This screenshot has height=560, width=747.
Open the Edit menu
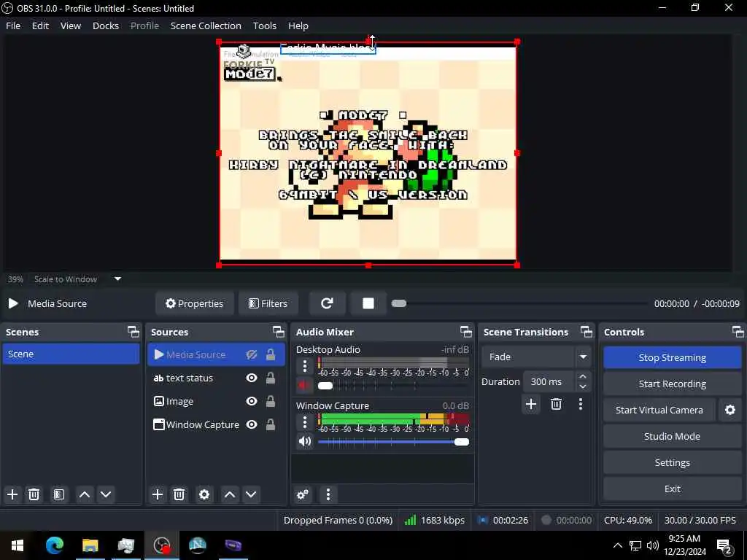tap(40, 26)
